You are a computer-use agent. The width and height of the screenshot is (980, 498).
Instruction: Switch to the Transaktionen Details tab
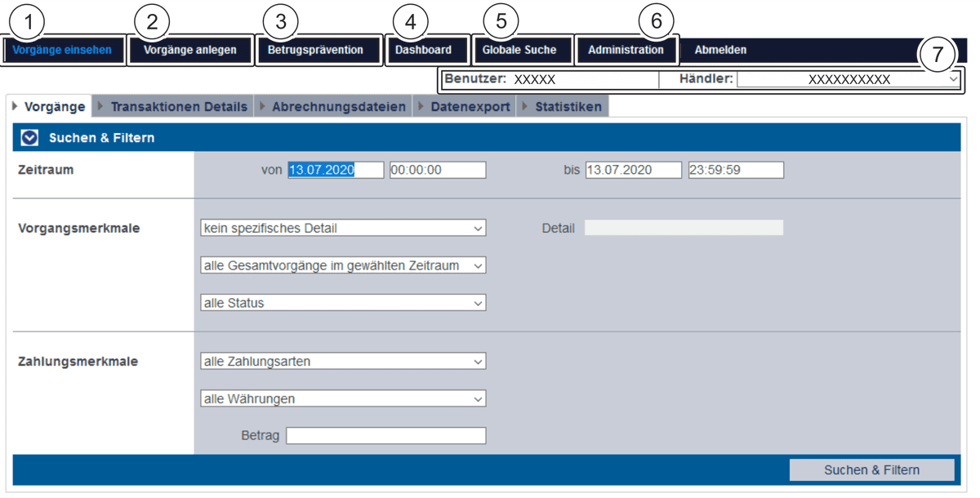[x=178, y=107]
